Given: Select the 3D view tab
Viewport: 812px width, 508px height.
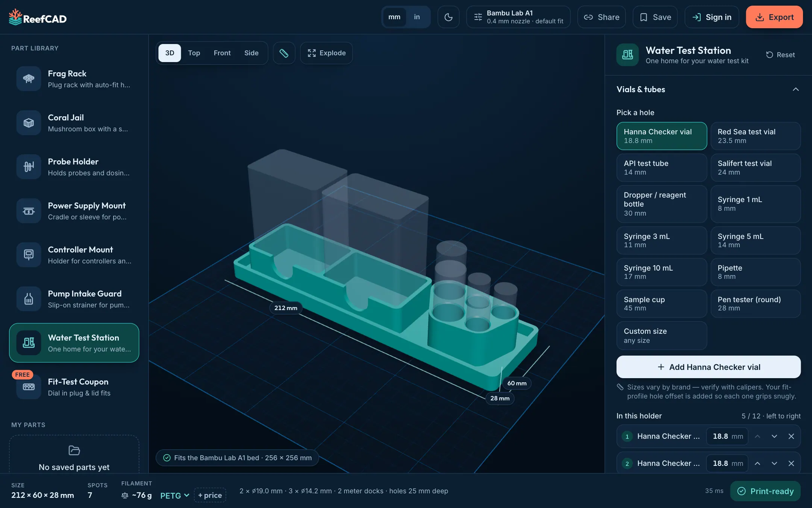Looking at the screenshot, I should click(170, 53).
